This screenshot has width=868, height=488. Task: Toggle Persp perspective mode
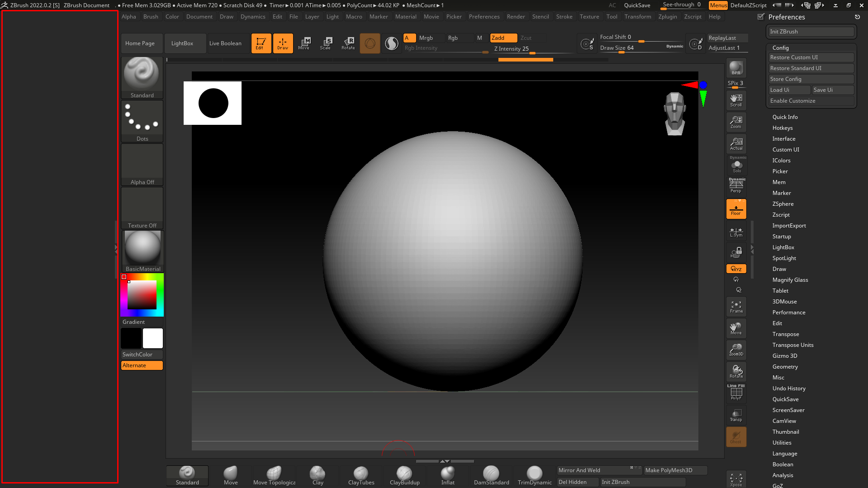click(x=736, y=185)
